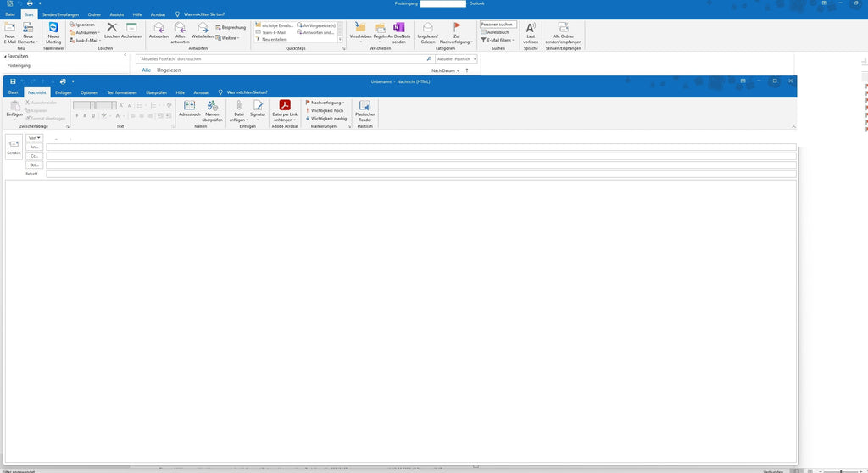The width and height of the screenshot is (868, 473).
Task: Open the Senden/Empfangen tab in main Outlook
Action: [59, 14]
